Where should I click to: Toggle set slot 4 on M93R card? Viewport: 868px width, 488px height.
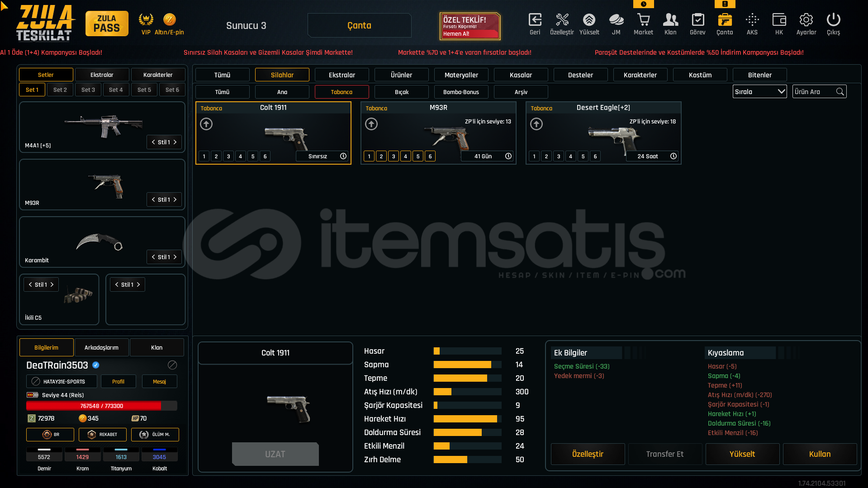point(406,156)
